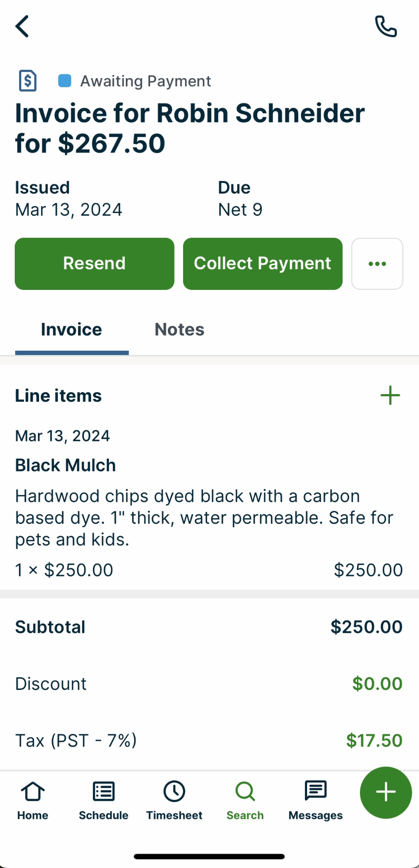Call the client with phone icon
Image resolution: width=419 pixels, height=868 pixels.
[x=386, y=26]
